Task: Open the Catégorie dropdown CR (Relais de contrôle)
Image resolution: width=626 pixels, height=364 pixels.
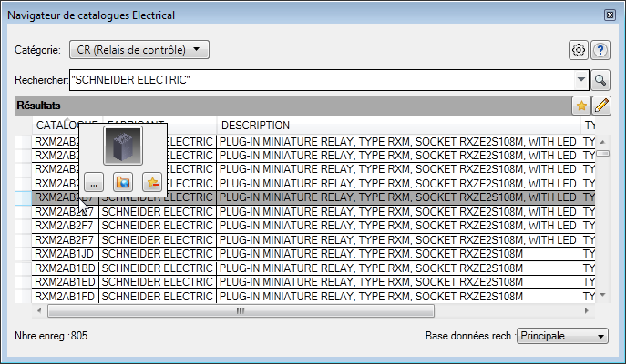Action: (139, 50)
